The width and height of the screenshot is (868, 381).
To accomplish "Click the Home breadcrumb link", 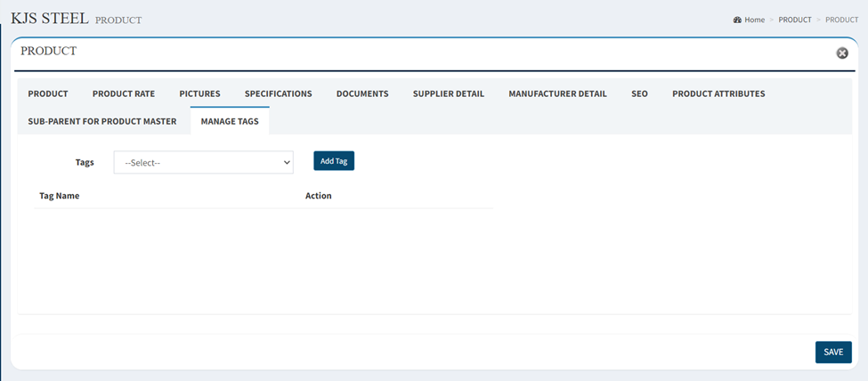I will coord(754,20).
